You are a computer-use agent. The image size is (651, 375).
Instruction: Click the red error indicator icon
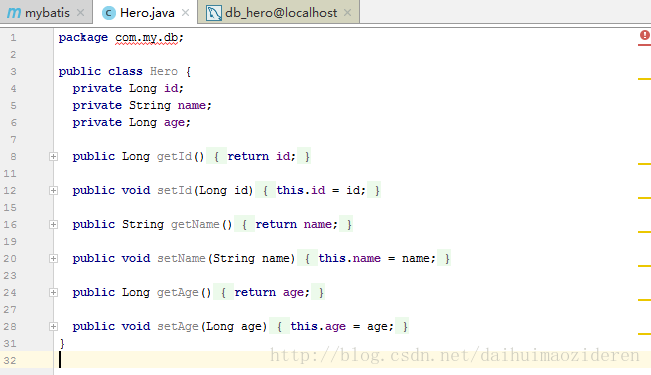pyautogui.click(x=644, y=36)
